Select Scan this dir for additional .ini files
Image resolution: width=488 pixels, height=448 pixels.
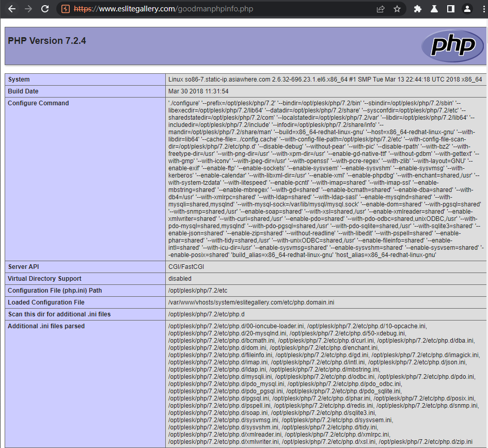(x=59, y=314)
